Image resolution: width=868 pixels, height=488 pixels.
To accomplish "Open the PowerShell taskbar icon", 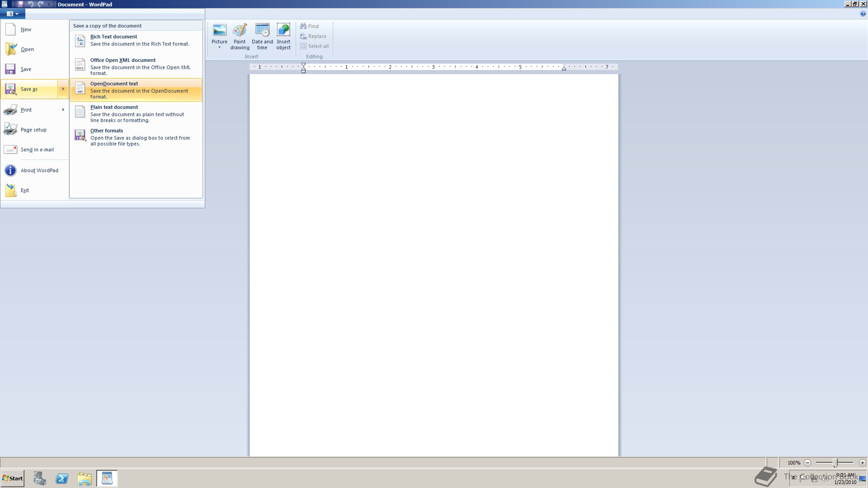I will click(x=62, y=479).
